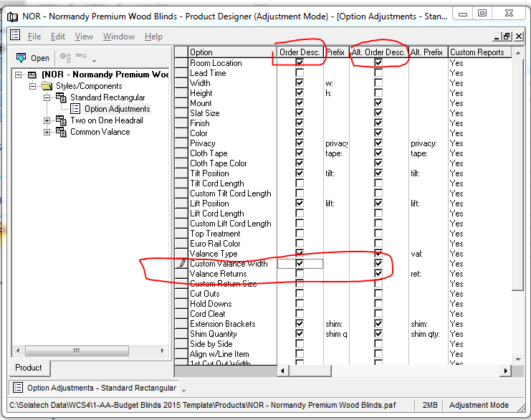The width and height of the screenshot is (531, 420).
Task: Check Order Desc. for Tilt Cord Length
Action: point(300,183)
